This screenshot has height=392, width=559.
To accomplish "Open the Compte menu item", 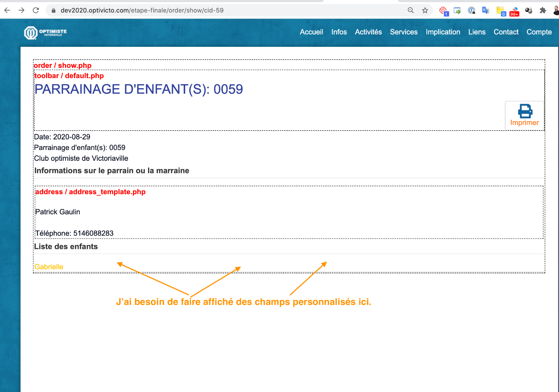I will pyautogui.click(x=539, y=32).
